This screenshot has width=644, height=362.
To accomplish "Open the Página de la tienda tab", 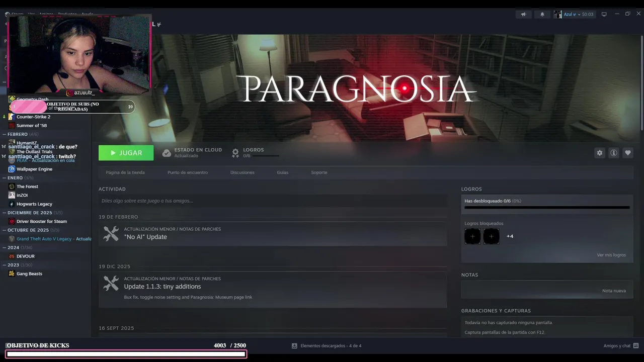I will 125,172.
